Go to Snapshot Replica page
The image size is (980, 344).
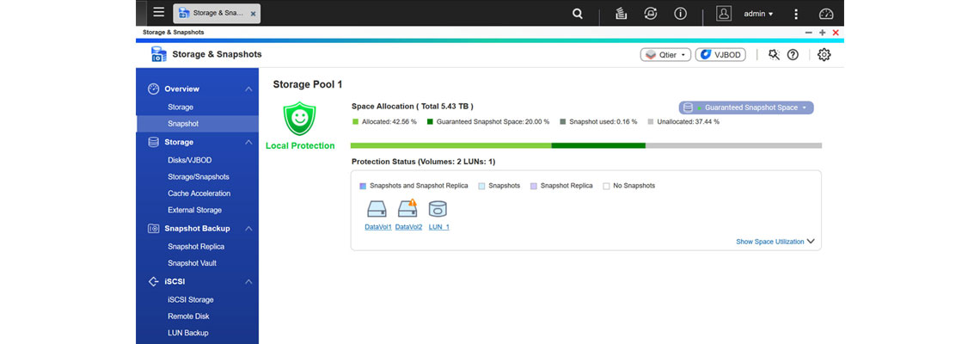pos(196,247)
